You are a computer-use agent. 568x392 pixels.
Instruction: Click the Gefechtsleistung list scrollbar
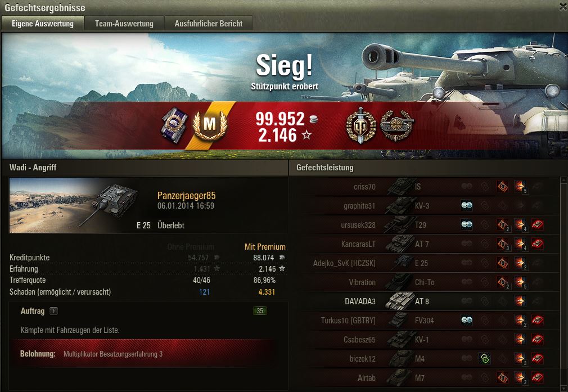pos(564,283)
